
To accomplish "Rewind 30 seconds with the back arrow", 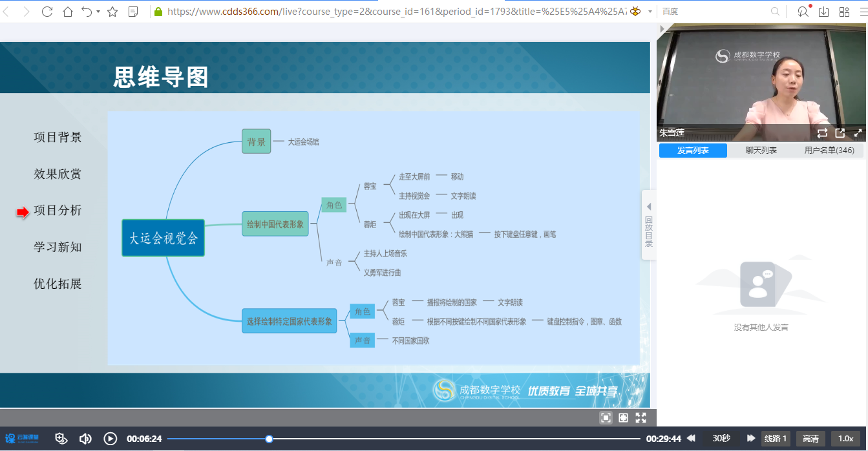I will click(691, 439).
